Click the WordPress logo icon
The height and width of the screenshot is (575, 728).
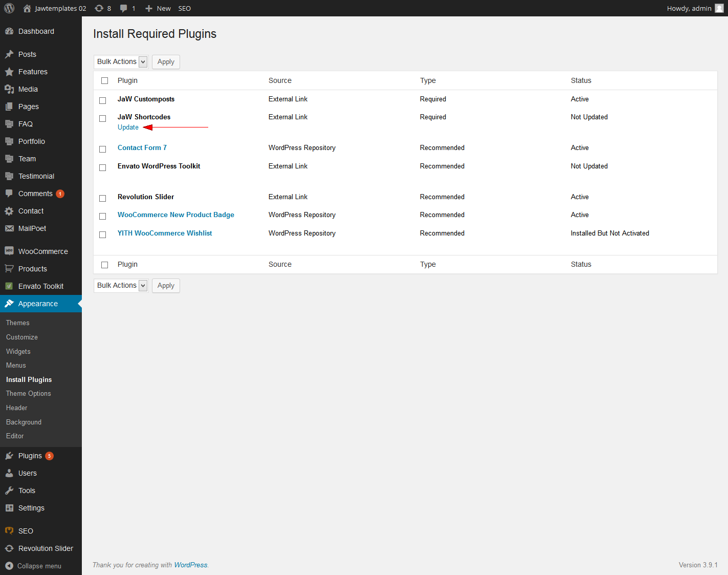coord(9,8)
